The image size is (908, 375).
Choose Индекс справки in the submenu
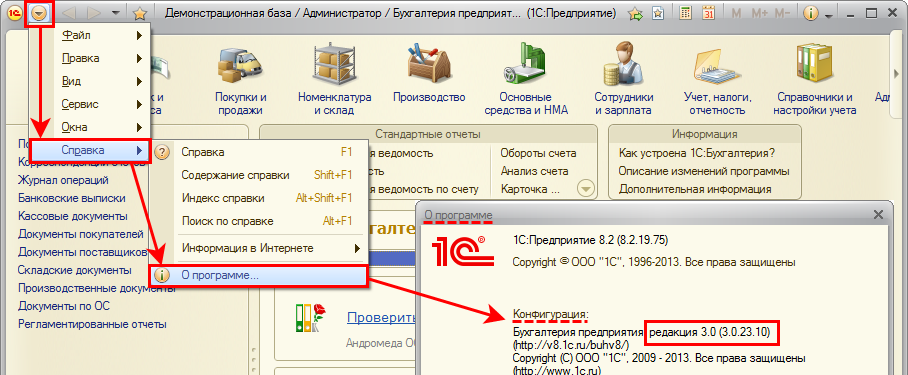coord(259,198)
